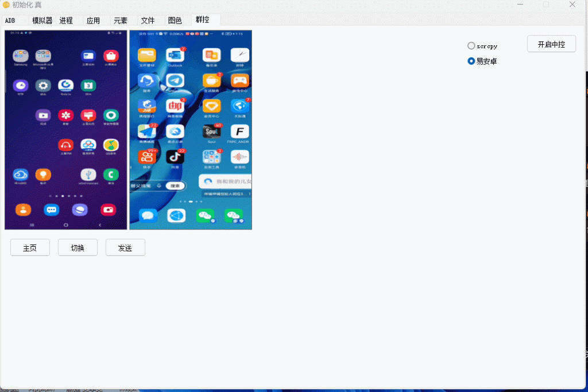This screenshot has height=392, width=588.
Task: Open the gear Settings app on left phone
Action: tap(43, 86)
